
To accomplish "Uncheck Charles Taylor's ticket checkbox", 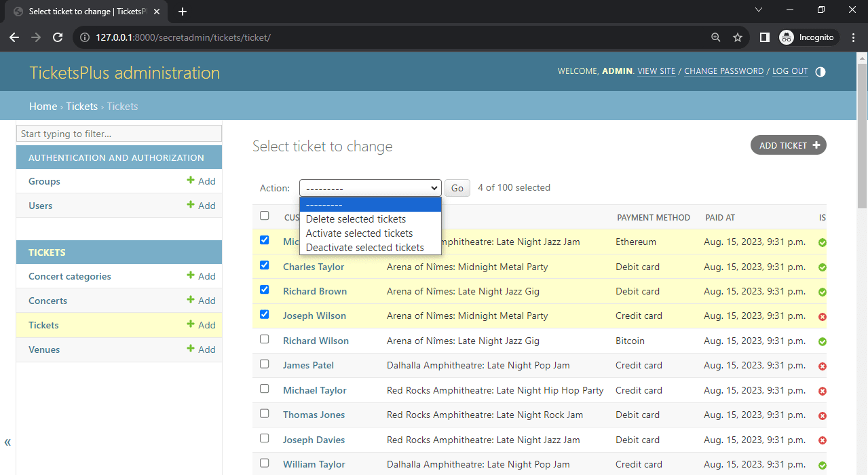I will pyautogui.click(x=264, y=265).
